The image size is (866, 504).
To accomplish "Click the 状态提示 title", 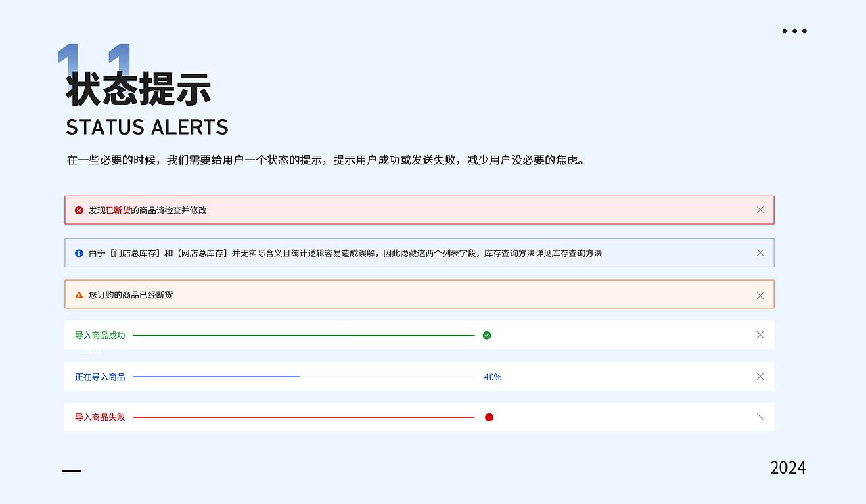I will (x=139, y=89).
